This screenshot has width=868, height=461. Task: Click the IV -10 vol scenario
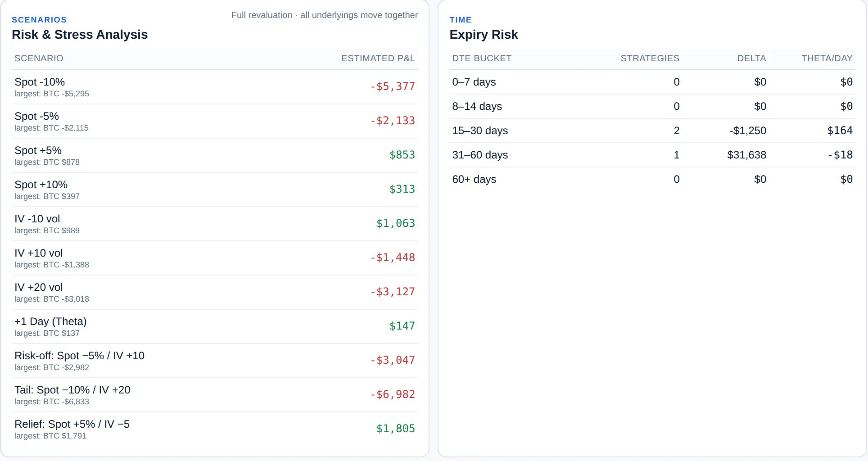coord(37,219)
